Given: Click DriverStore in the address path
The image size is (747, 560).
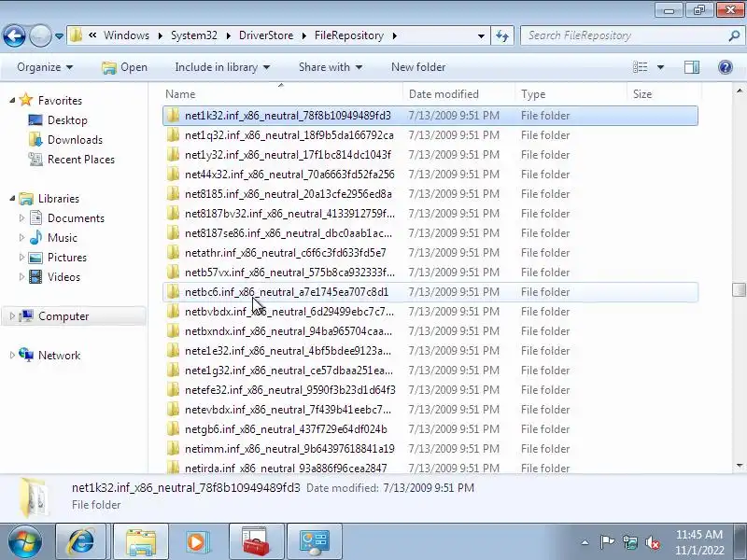Looking at the screenshot, I should coord(266,35).
